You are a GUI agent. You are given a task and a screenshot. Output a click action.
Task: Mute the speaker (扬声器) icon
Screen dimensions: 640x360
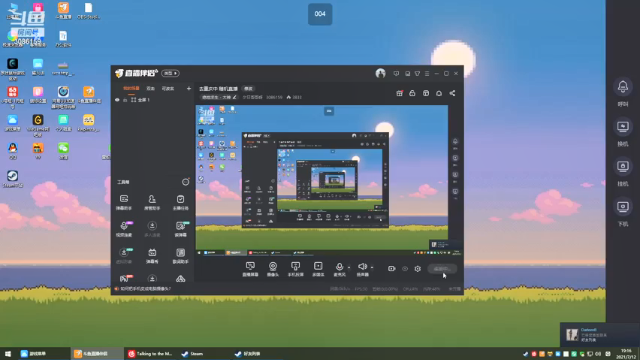[x=362, y=267]
